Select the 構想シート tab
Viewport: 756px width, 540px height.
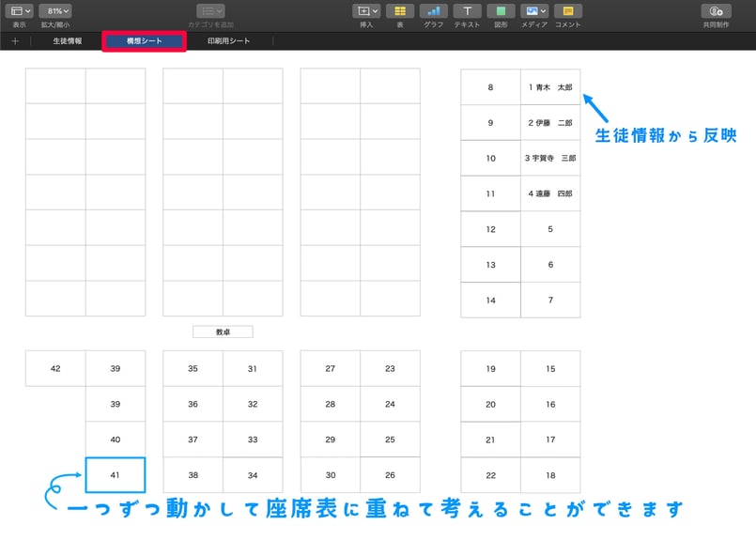point(145,41)
